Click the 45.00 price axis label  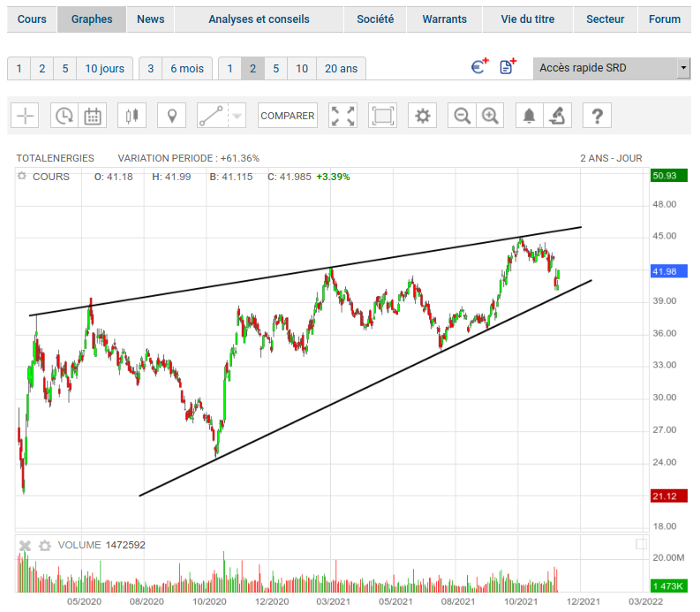click(665, 236)
